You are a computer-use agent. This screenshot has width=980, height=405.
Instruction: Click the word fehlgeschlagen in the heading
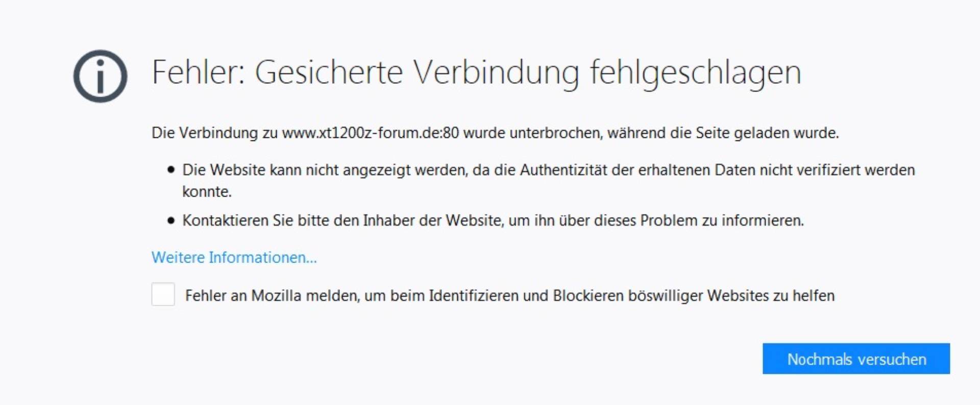696,74
